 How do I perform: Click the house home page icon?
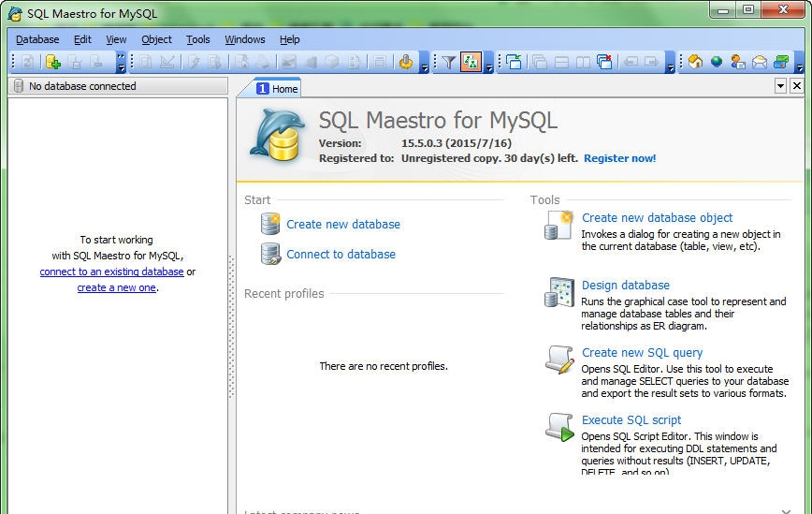[x=695, y=62]
